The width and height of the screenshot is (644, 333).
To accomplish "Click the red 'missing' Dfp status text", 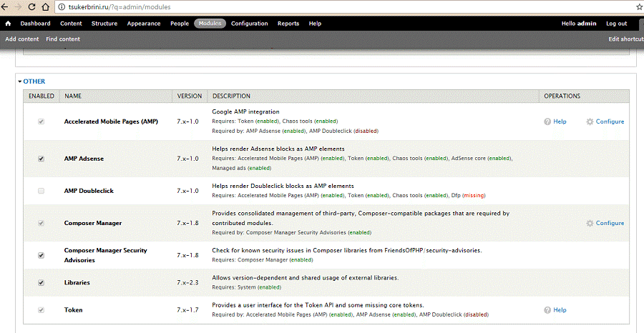I will [x=474, y=196].
